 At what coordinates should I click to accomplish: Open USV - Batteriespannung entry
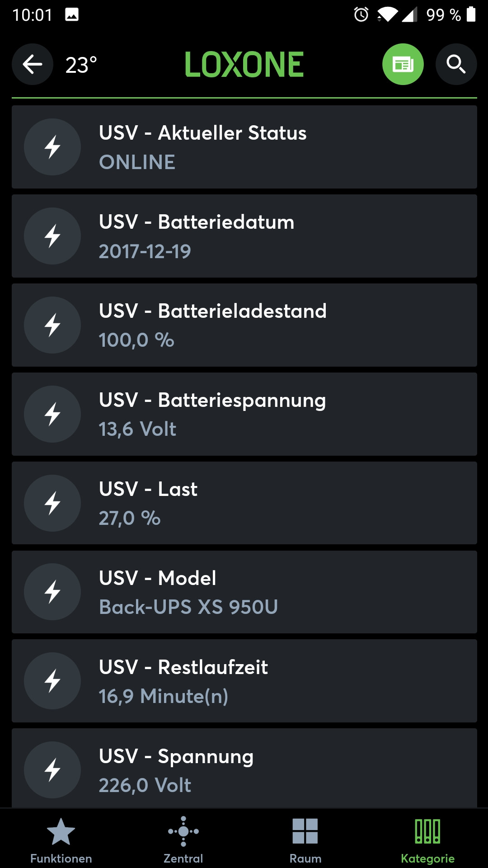click(x=244, y=414)
